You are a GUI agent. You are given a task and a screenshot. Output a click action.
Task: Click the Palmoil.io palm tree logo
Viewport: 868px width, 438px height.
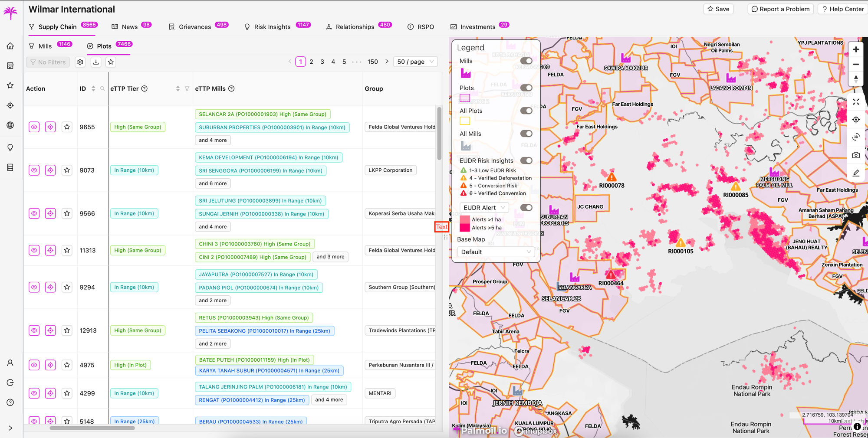coord(10,13)
